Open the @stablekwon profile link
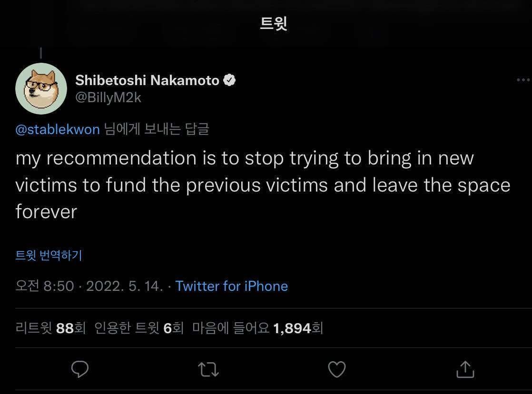The width and height of the screenshot is (532, 394). pyautogui.click(x=57, y=129)
